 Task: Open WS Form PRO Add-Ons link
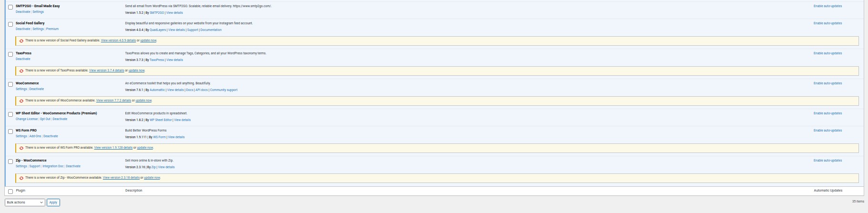click(35, 136)
